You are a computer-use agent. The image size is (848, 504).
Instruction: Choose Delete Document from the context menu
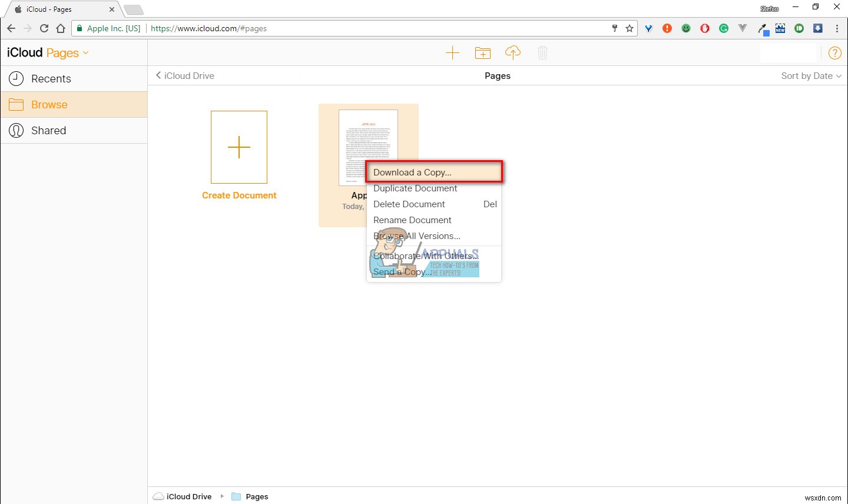(434, 204)
